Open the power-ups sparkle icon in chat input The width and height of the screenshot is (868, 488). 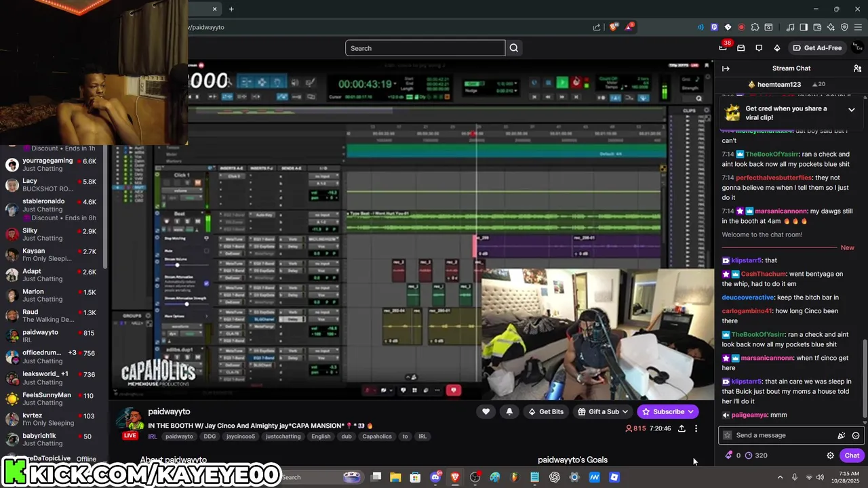point(842,436)
